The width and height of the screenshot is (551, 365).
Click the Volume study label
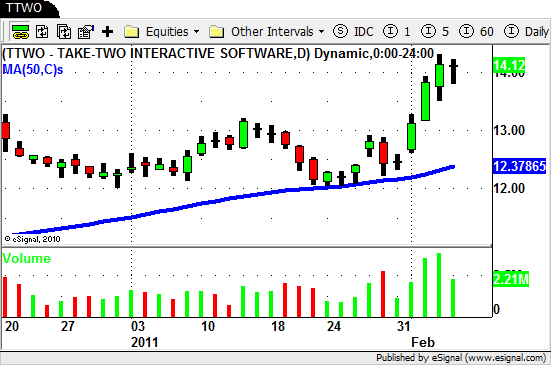tap(26, 259)
